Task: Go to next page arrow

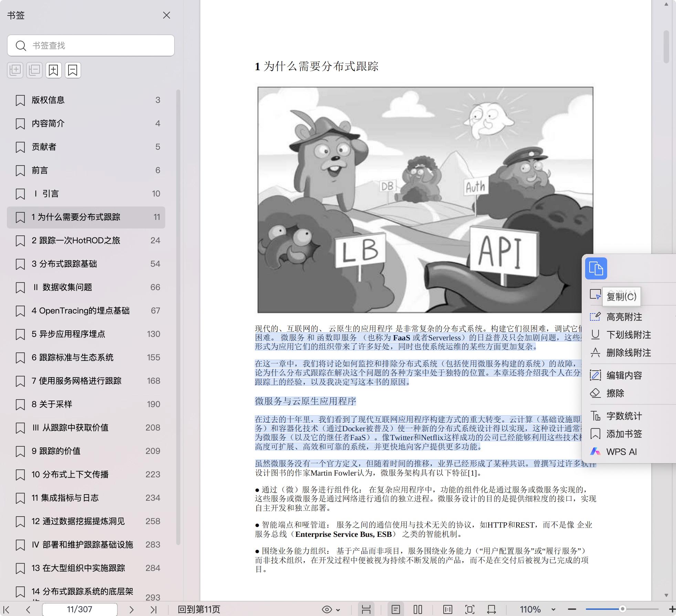Action: (131, 609)
